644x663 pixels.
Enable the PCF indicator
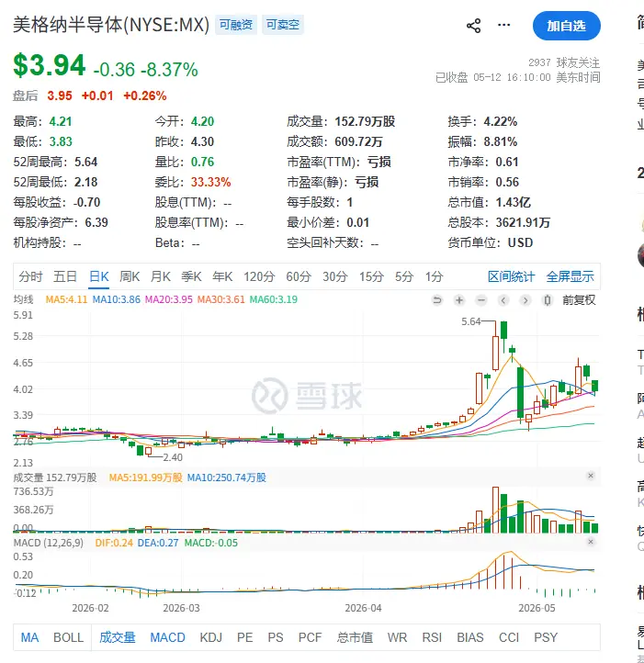pyautogui.click(x=310, y=637)
